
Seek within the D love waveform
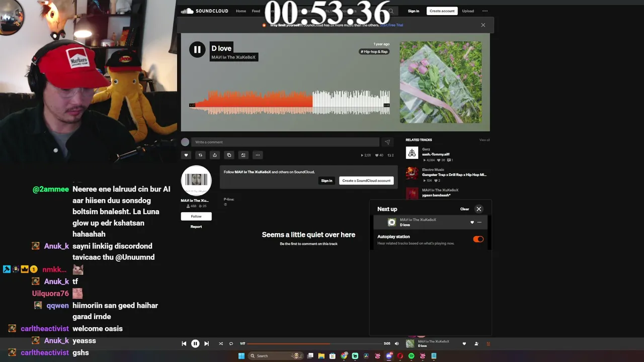(289, 102)
